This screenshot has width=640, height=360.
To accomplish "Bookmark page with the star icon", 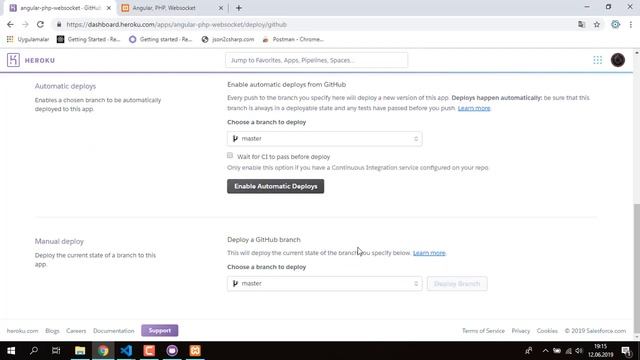I will pos(597,24).
